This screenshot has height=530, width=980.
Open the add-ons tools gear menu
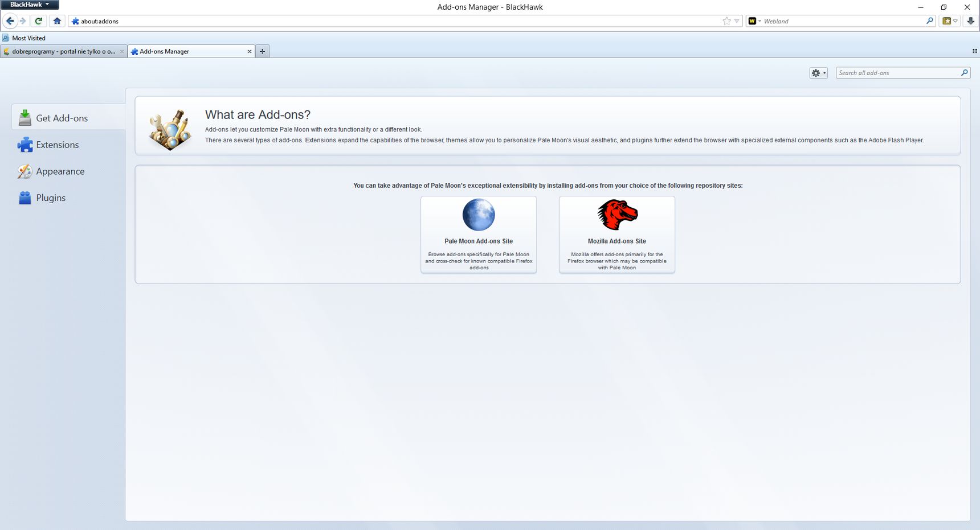[818, 73]
